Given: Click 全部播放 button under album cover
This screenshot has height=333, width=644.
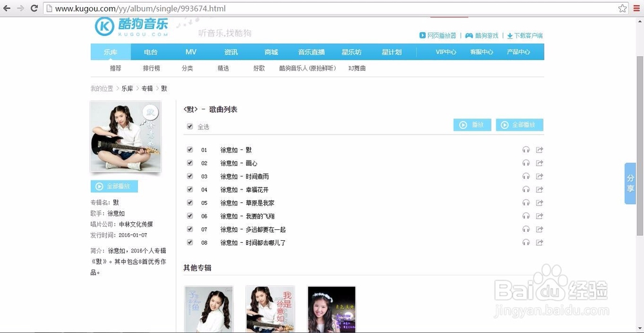Looking at the screenshot, I should pyautogui.click(x=114, y=186).
